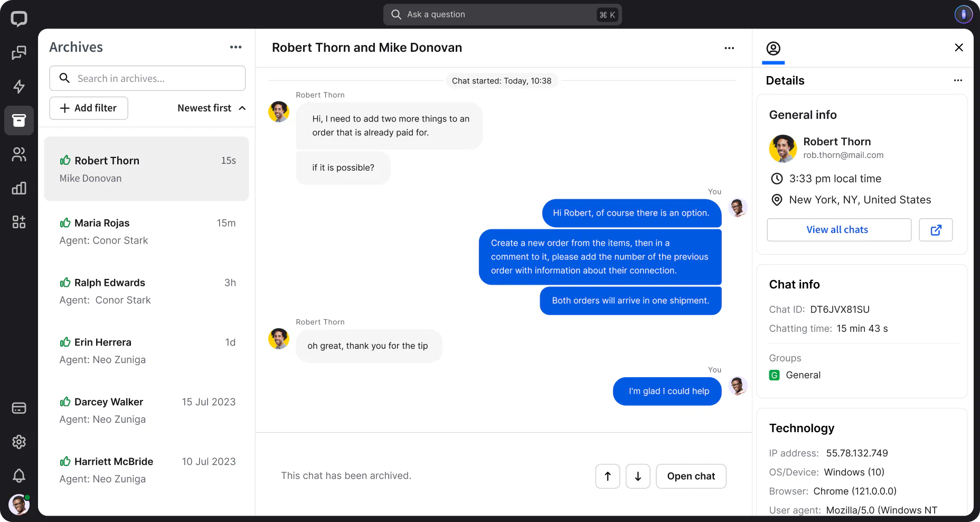Select the Maria Rojas archived conversation
This screenshot has width=980, height=522.
(146, 231)
